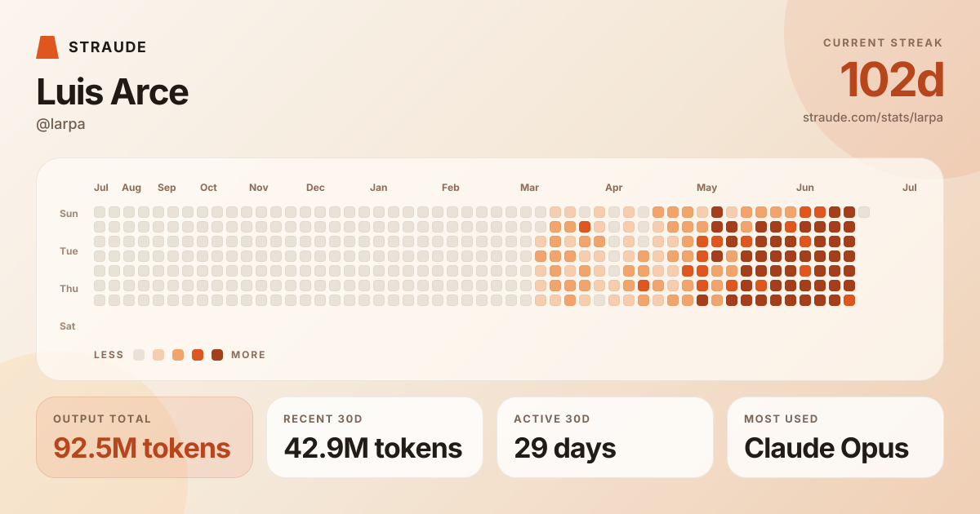This screenshot has height=514, width=980.
Task: Click the pale peach legend swatch
Action: click(x=158, y=355)
